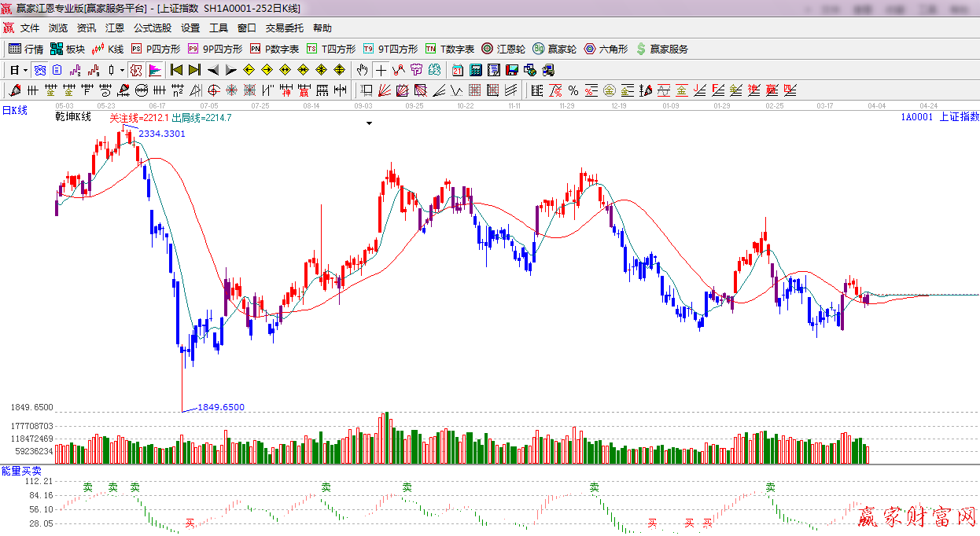Select the hand pan tool
Screen dimensions: 980x536
click(x=362, y=70)
